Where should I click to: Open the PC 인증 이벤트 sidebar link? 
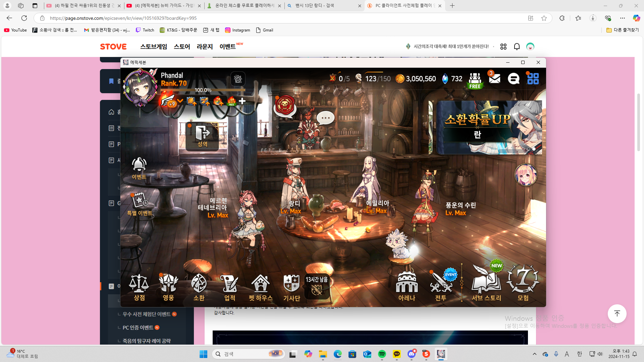tap(138, 327)
